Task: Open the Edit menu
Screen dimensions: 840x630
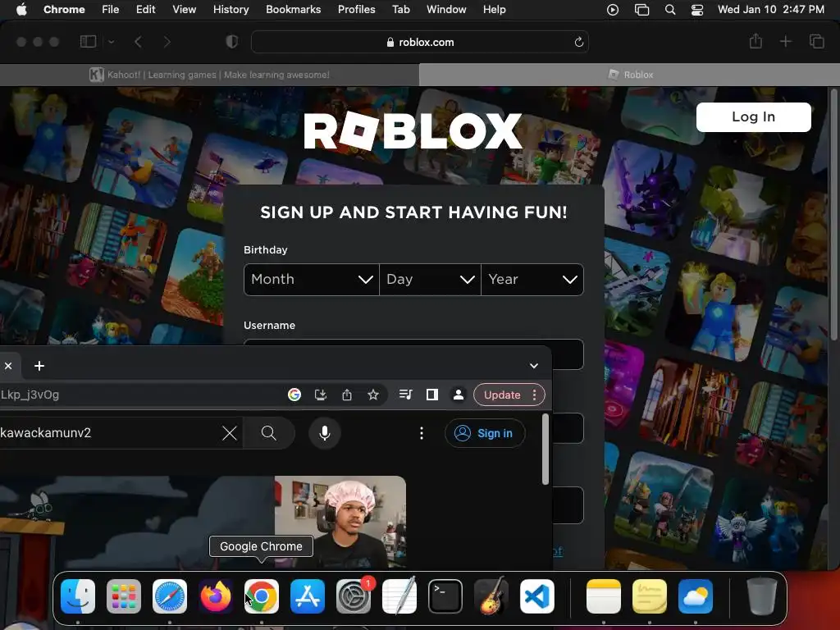Action: (145, 10)
